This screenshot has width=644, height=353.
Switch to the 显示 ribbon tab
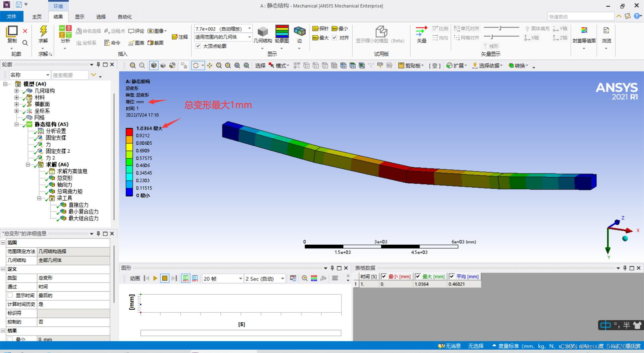coord(79,17)
